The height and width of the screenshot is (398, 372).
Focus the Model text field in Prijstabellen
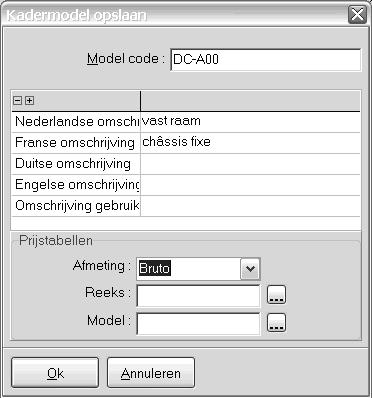pos(198,323)
